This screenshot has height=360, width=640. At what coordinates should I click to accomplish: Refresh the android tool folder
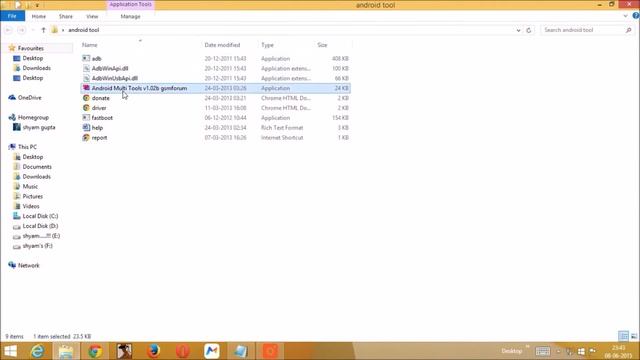(x=529, y=30)
